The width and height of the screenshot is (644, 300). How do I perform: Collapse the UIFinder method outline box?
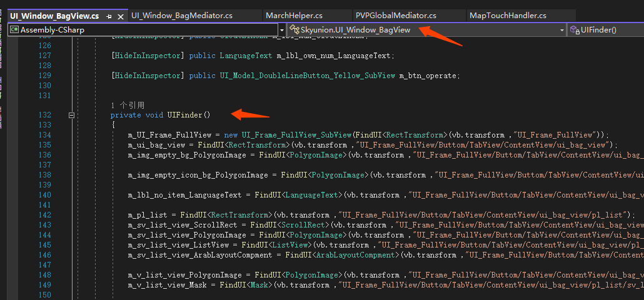point(72,115)
